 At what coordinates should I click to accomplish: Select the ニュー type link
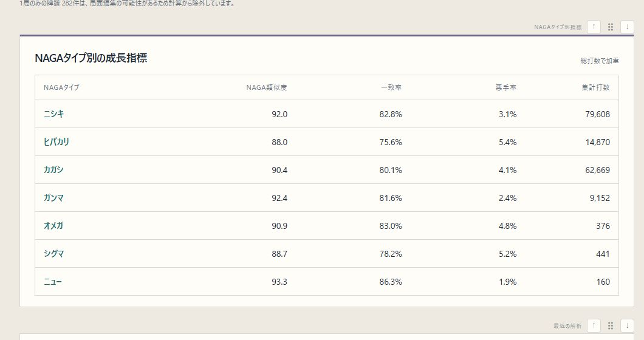pos(53,281)
